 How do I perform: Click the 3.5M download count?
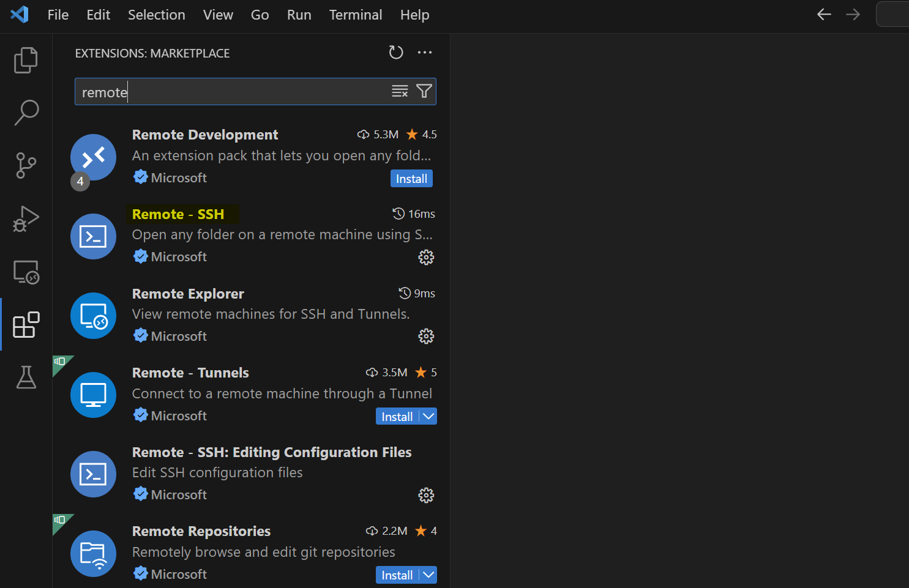(x=387, y=373)
